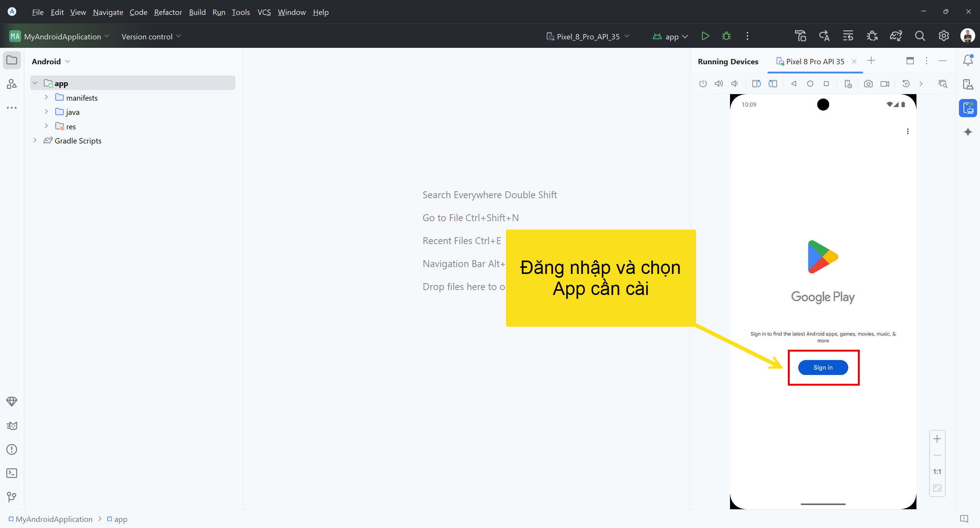Open the Build Variants diamond icon in sidebar

tap(12, 401)
